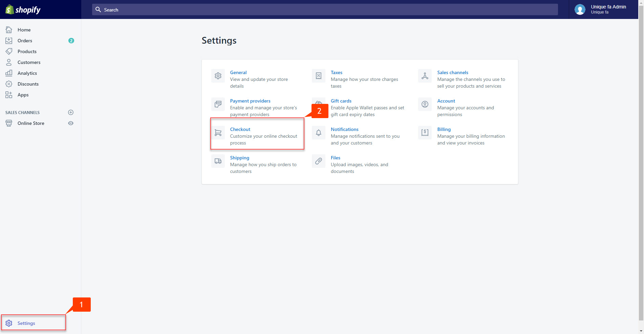Screen dimensions: 644x334
Task: Open Online Store channel
Action: coord(31,123)
